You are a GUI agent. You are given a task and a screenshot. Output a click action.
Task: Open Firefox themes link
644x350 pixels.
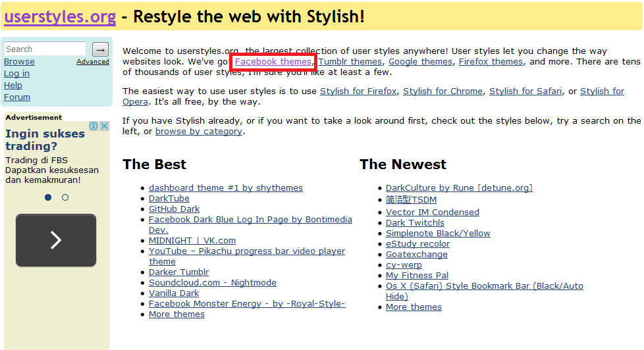(491, 62)
